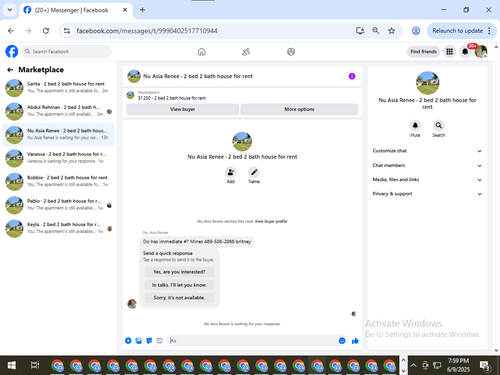Viewport: 500px width, 375px height.
Task: Open the Facebook logo home link
Action: 12,52
